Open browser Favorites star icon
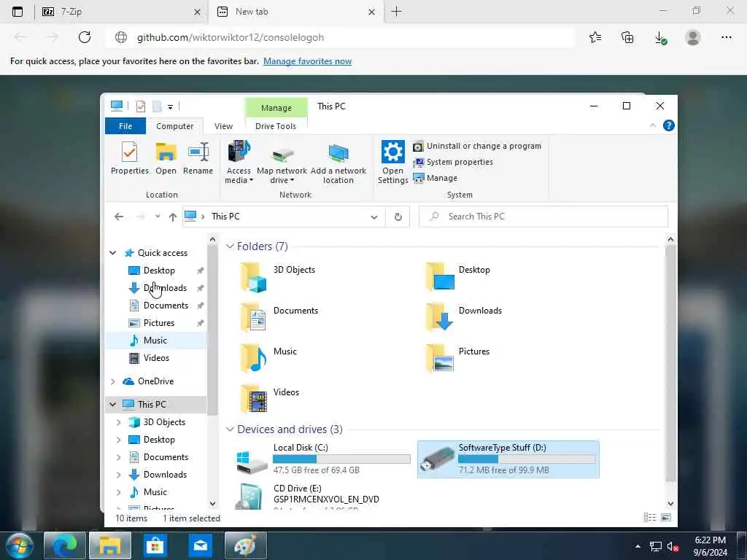The height and width of the screenshot is (560, 747). click(595, 37)
